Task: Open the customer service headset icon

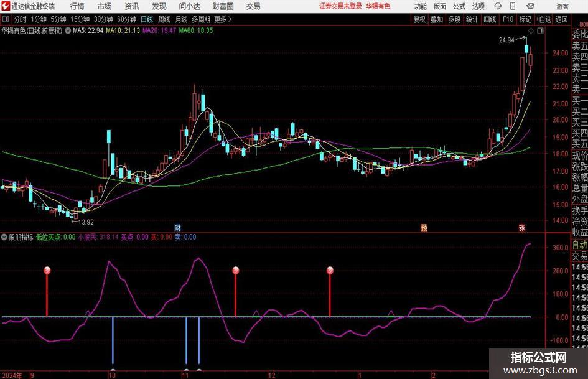Action: (498, 6)
